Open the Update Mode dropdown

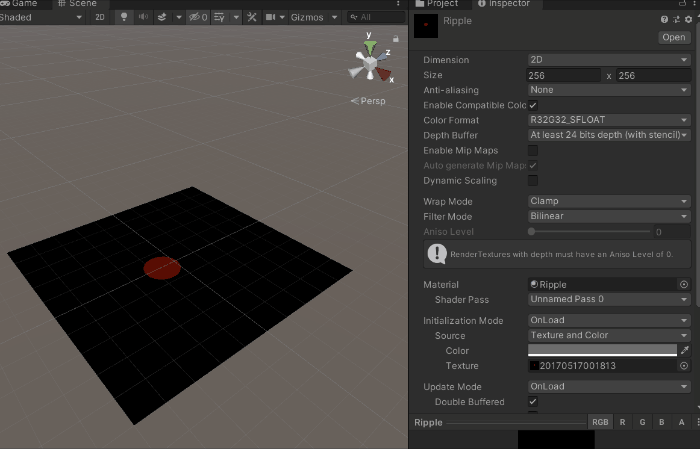point(609,387)
